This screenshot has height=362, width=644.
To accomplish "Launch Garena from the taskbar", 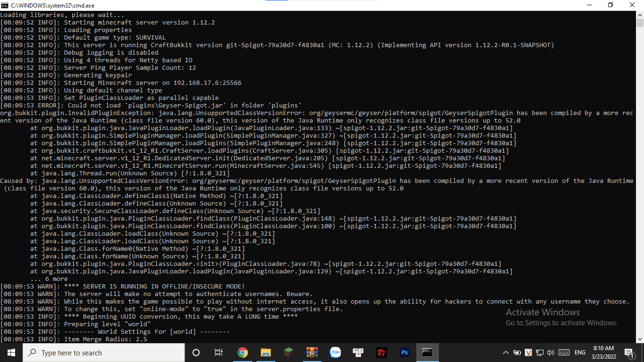I will click(x=381, y=353).
